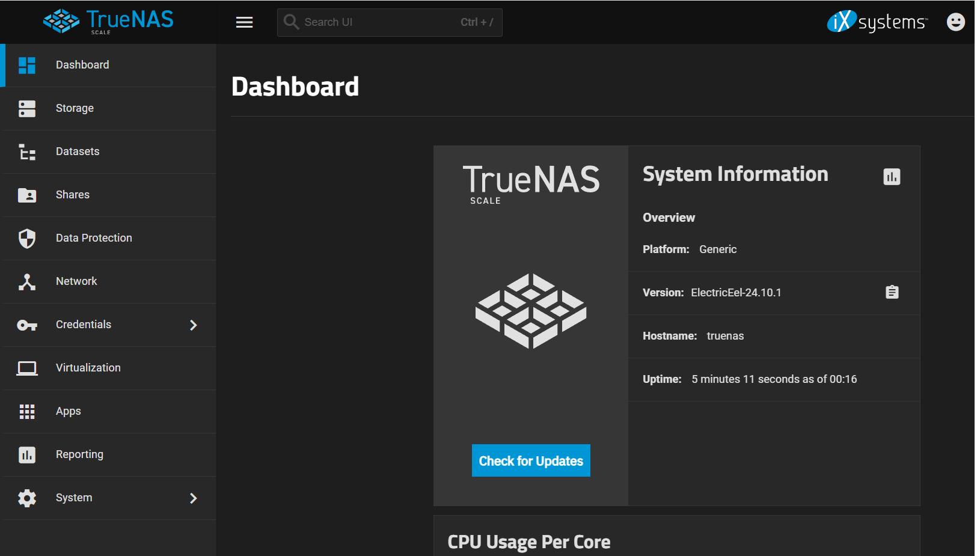Image resolution: width=980 pixels, height=556 pixels.
Task: Click the Dashboard page title
Action: click(295, 87)
